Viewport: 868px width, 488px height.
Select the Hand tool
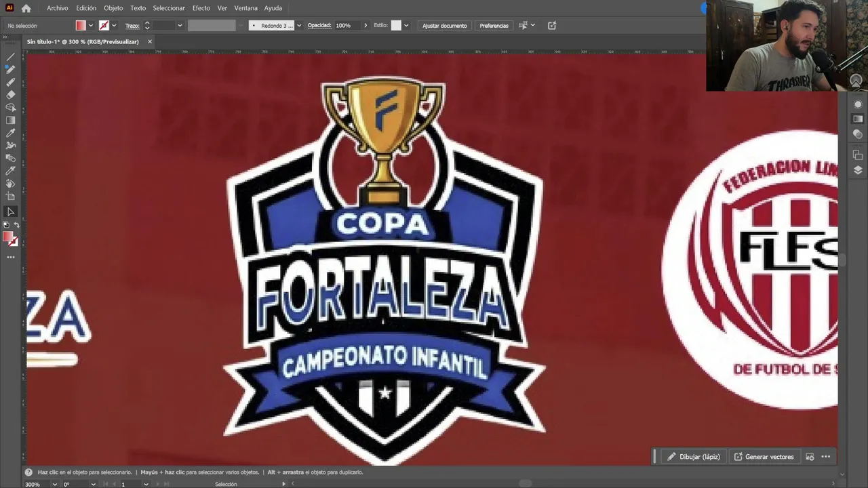coord(10,184)
